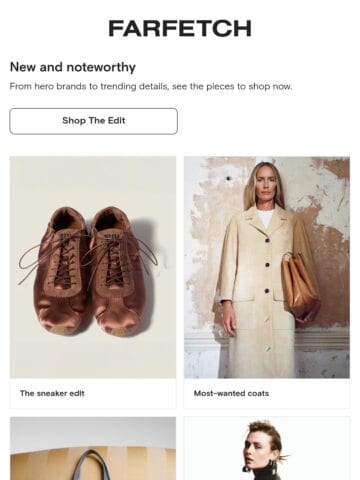The height and width of the screenshot is (480, 360).
Task: Click the black turtleneck on bottom model
Action: (267, 474)
